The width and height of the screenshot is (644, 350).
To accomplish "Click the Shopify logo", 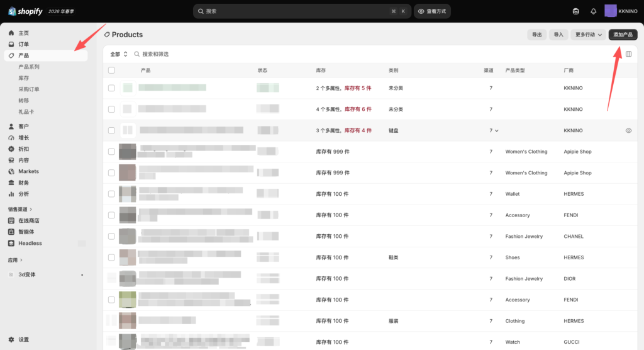I will 25,11.
